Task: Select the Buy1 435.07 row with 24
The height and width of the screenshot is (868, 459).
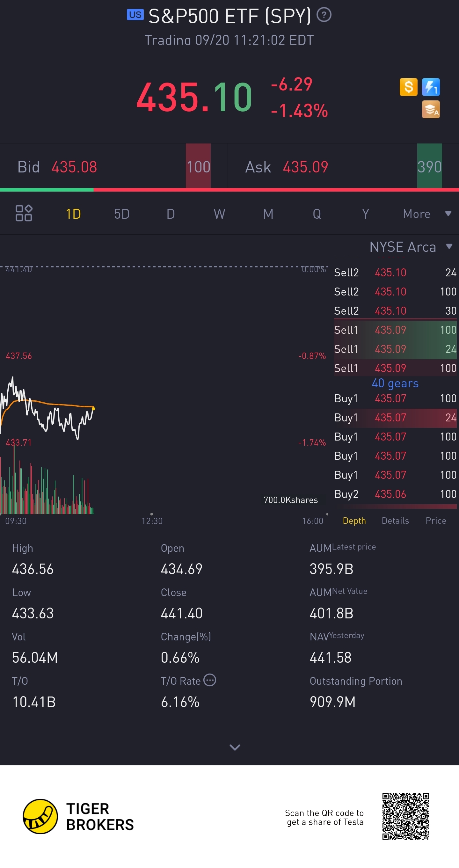Action: point(395,418)
